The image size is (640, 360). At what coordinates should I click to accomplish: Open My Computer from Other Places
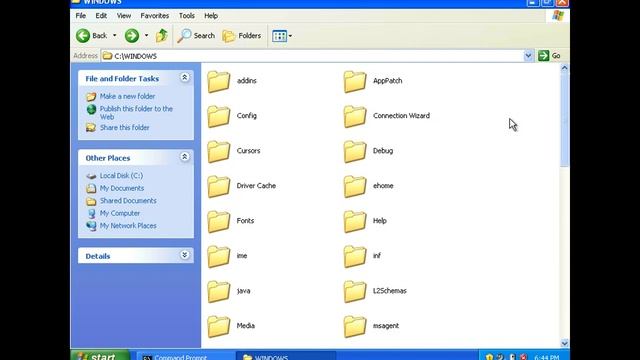coord(120,213)
